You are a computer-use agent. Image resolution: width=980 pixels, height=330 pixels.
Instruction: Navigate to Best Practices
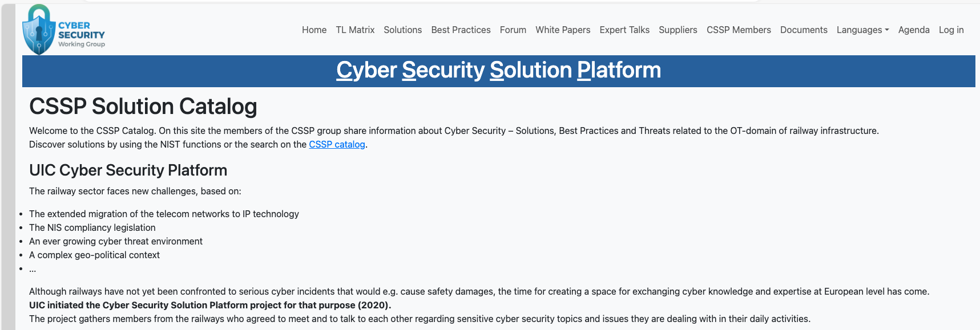click(x=461, y=30)
